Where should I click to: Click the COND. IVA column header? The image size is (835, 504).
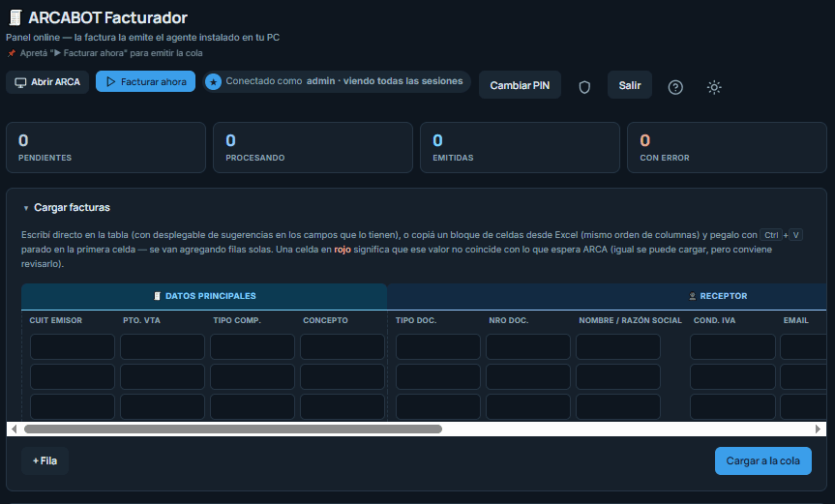[714, 320]
